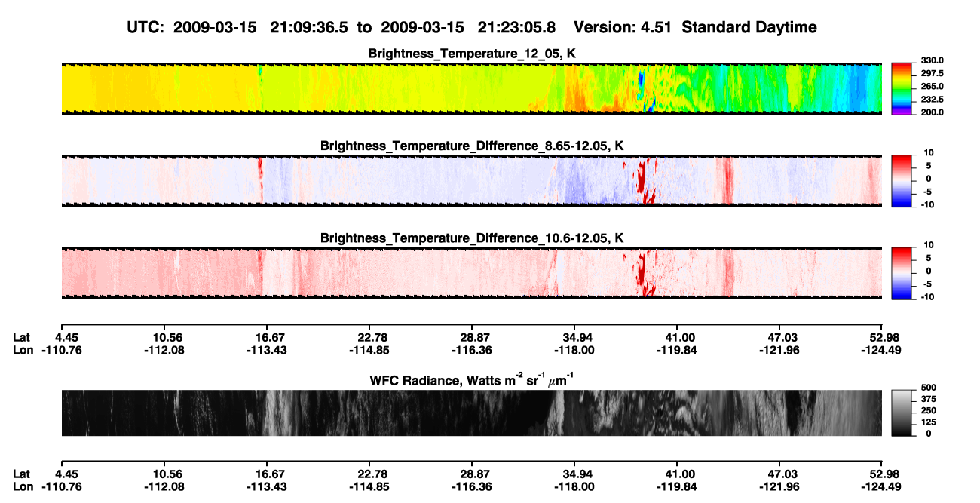The width and height of the screenshot is (980, 503).
Task: Click the 'Lon' label below the WFC panel
Action: [x=23, y=486]
